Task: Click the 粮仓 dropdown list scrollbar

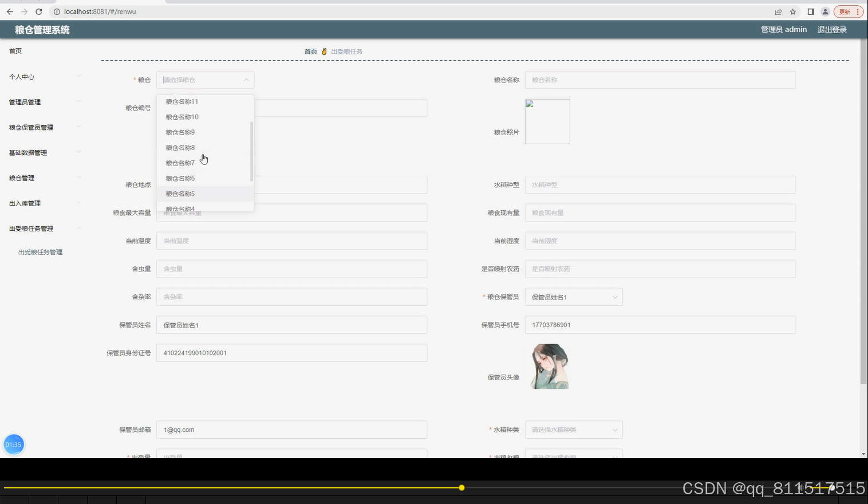Action: point(251,152)
